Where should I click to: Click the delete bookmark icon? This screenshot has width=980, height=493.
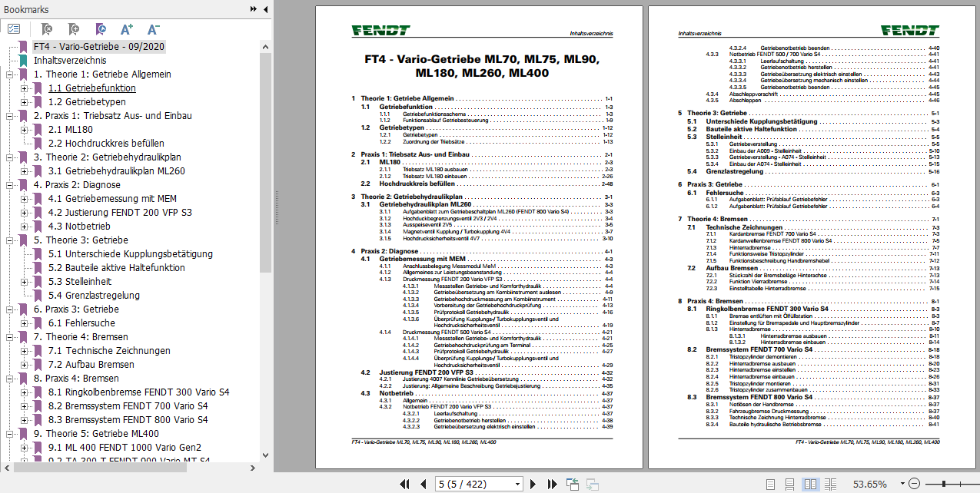[46, 28]
